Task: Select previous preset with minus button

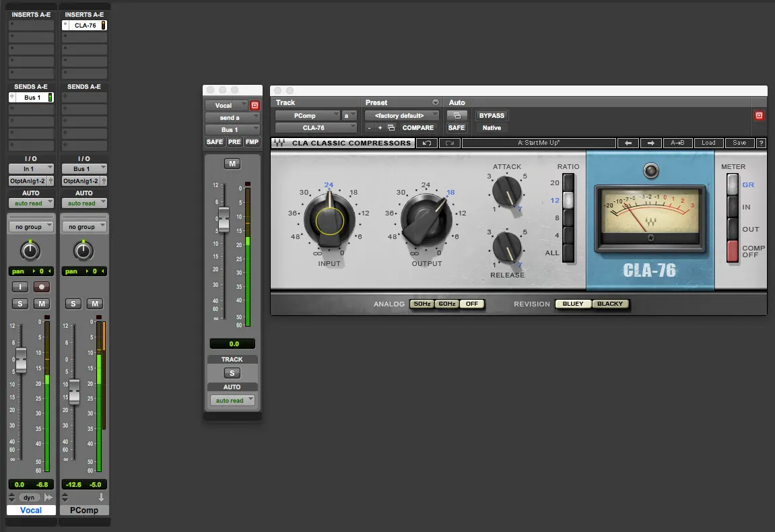Action: [x=369, y=127]
